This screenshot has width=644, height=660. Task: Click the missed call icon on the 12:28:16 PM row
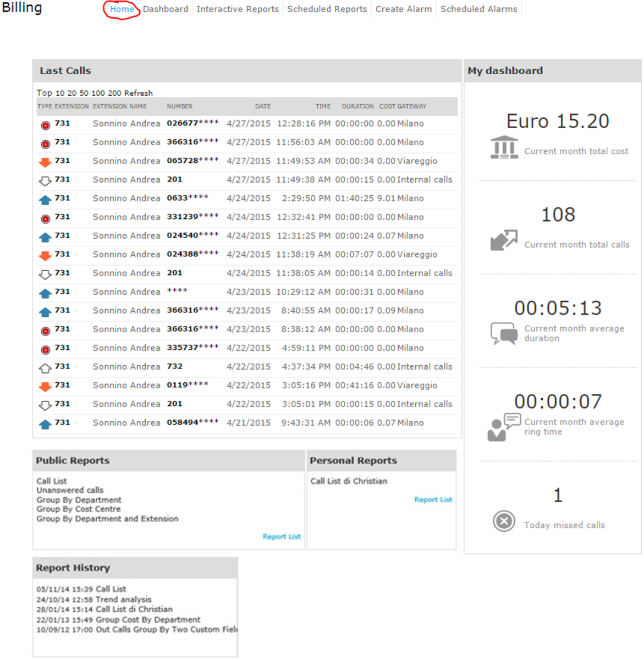pos(46,125)
